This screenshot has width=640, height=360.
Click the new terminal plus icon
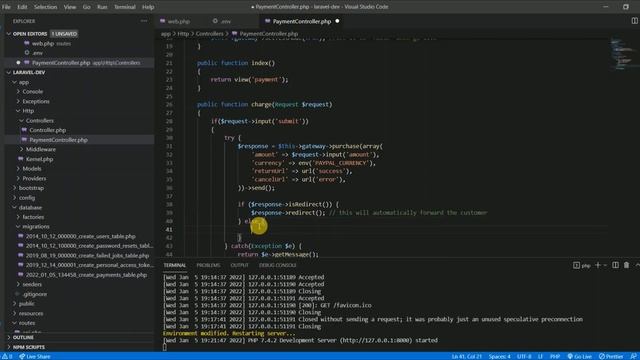(x=598, y=265)
